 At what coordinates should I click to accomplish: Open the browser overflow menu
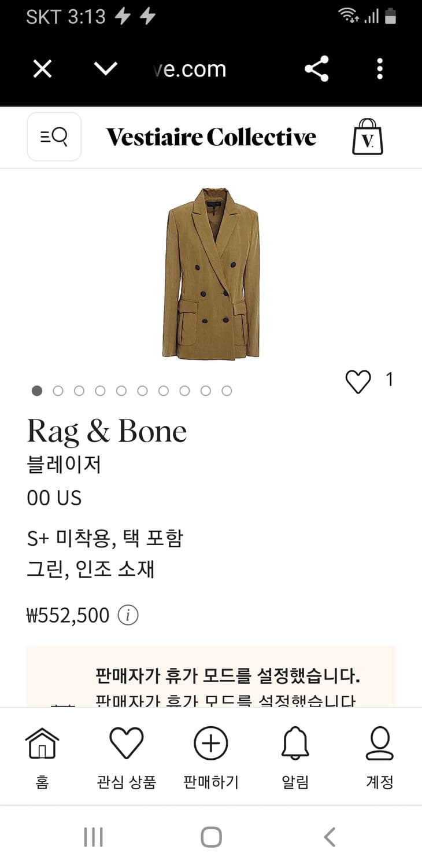380,69
